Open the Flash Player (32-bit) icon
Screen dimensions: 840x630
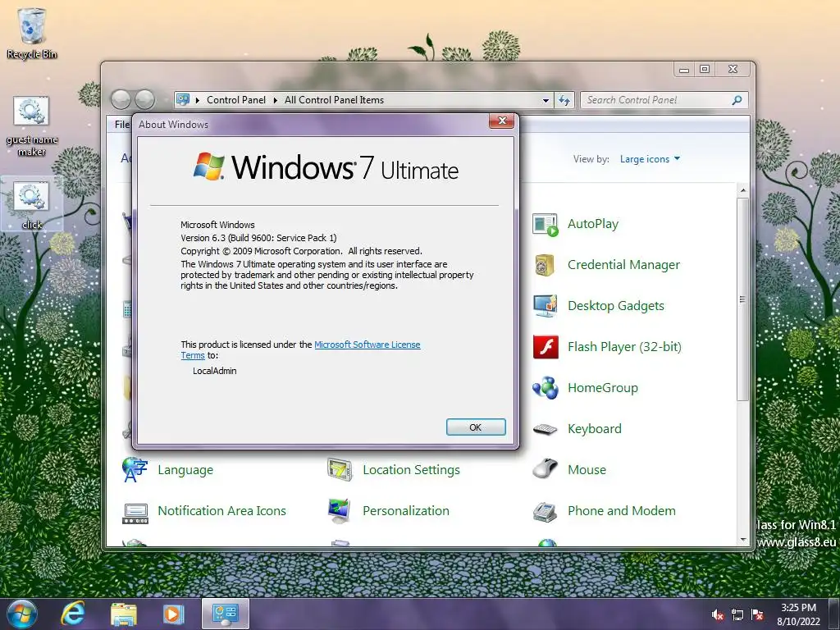coord(546,347)
